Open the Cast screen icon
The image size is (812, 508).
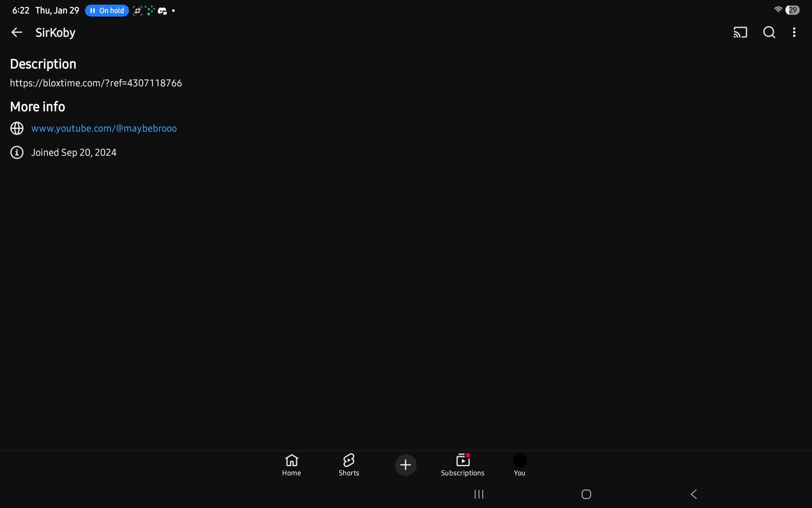point(741,32)
